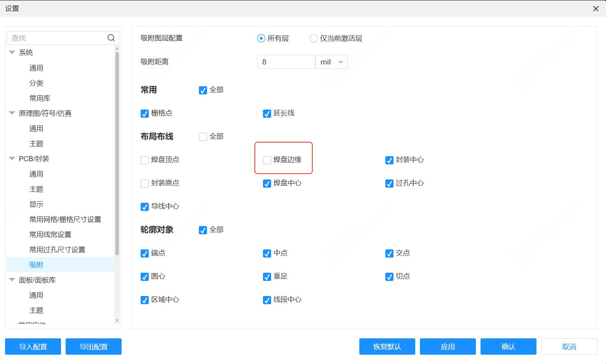Collapse the 原理图/符号/仿真 section

click(12, 113)
